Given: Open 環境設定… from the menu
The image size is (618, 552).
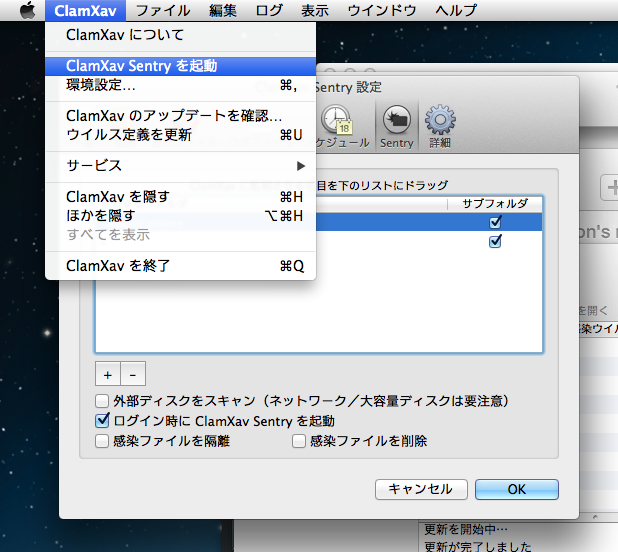Looking at the screenshot, I should pyautogui.click(x=181, y=85).
